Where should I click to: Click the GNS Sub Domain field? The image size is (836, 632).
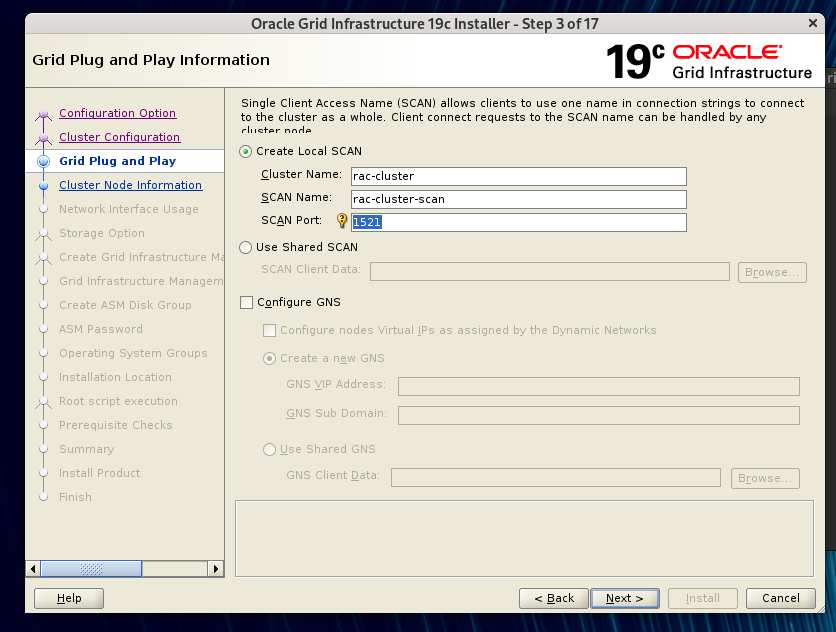[x=599, y=415]
